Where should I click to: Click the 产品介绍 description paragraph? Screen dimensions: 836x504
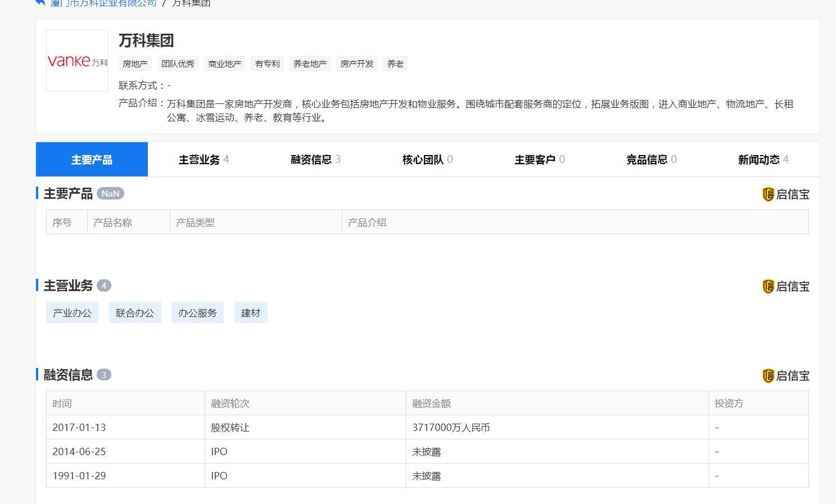tap(480, 111)
